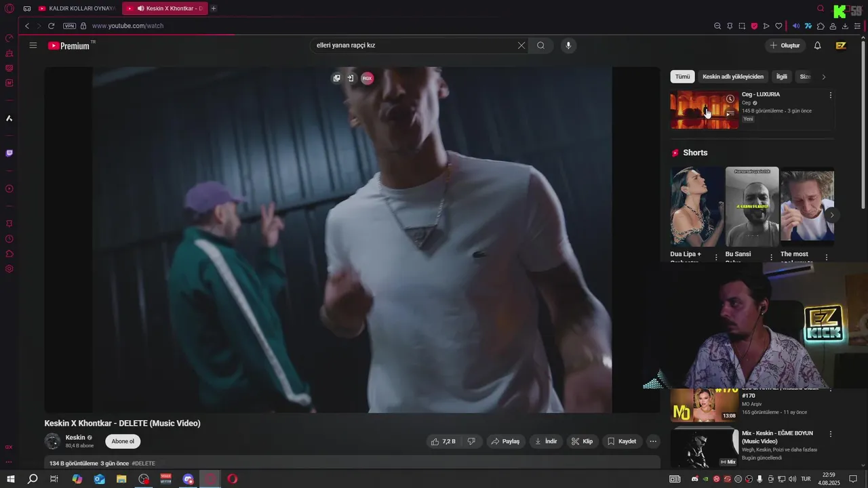
Task: Select the İlgili filter chip
Action: pyautogui.click(x=782, y=77)
